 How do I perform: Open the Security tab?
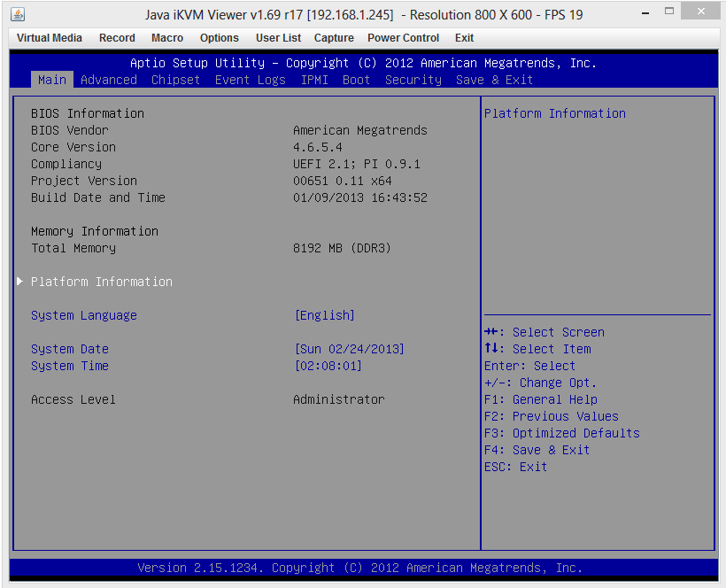pyautogui.click(x=413, y=80)
